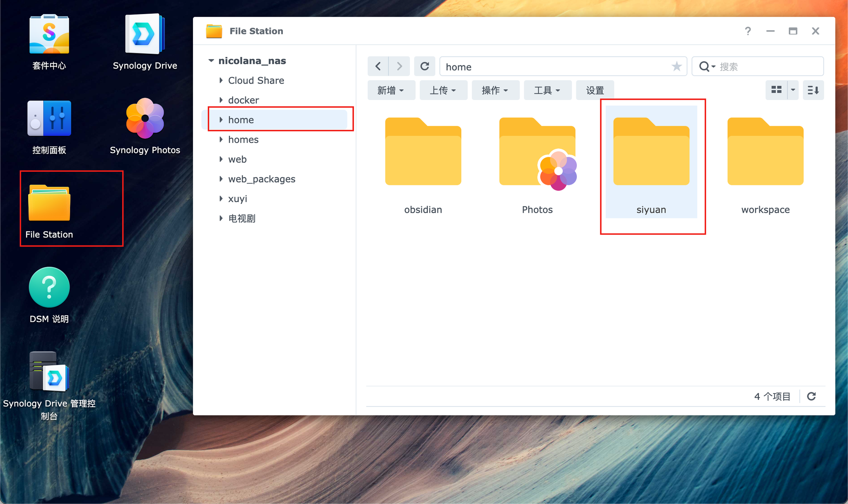This screenshot has width=848, height=504.
Task: Expand the home folder arrow
Action: 221,120
